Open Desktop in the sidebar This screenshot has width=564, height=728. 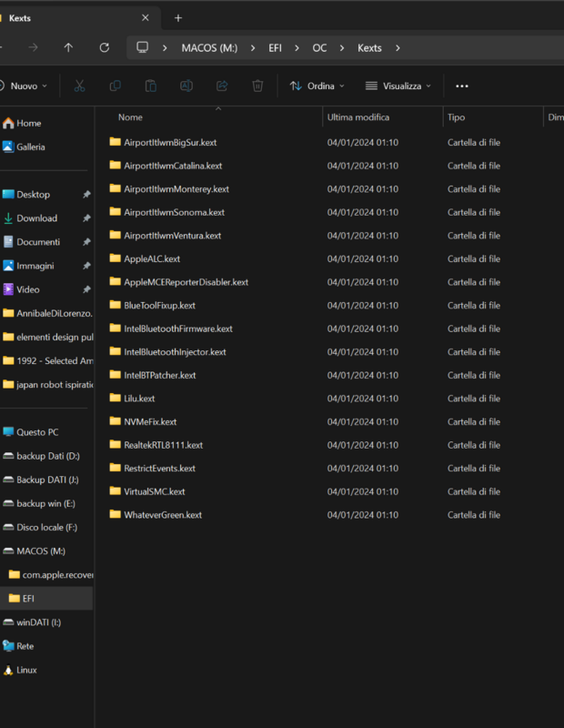(26, 195)
